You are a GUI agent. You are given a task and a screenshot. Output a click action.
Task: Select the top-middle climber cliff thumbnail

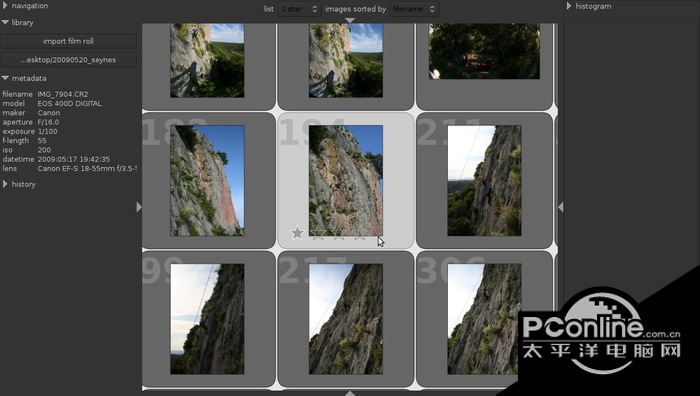tap(346, 60)
